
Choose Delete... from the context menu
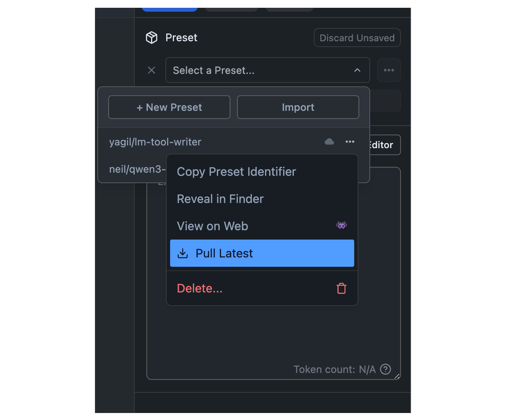click(200, 289)
